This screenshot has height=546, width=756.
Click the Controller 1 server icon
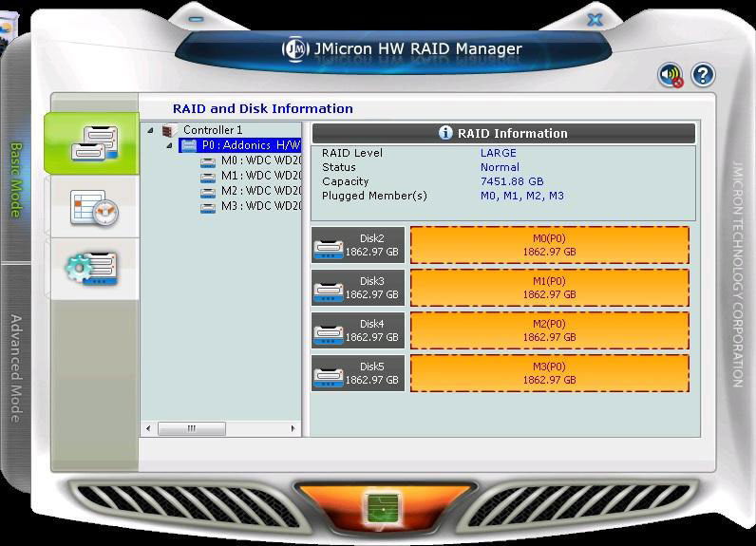[170, 130]
